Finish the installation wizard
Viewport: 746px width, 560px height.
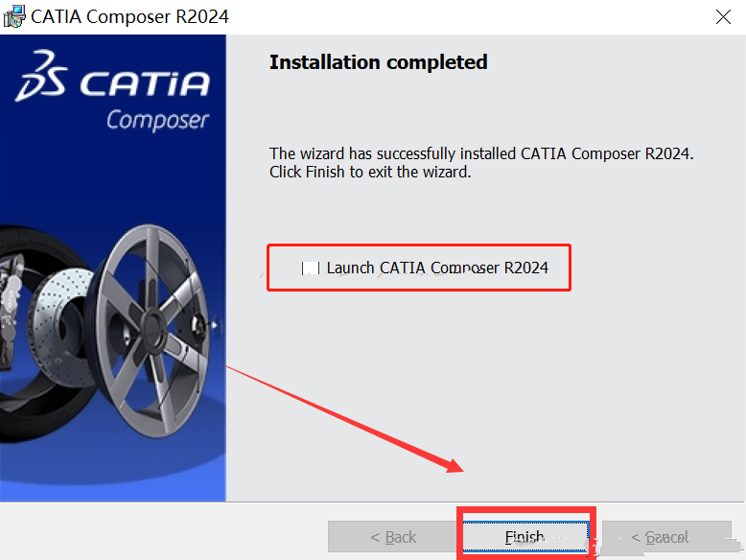click(525, 537)
